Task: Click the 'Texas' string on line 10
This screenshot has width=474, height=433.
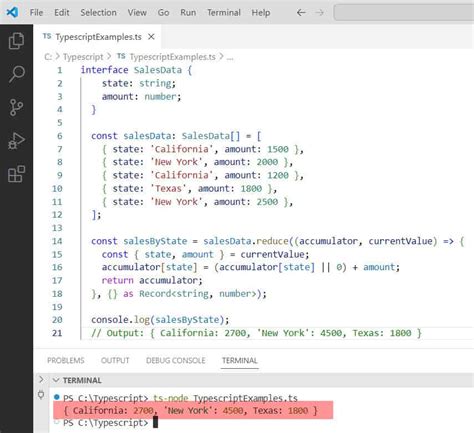Action: point(168,189)
